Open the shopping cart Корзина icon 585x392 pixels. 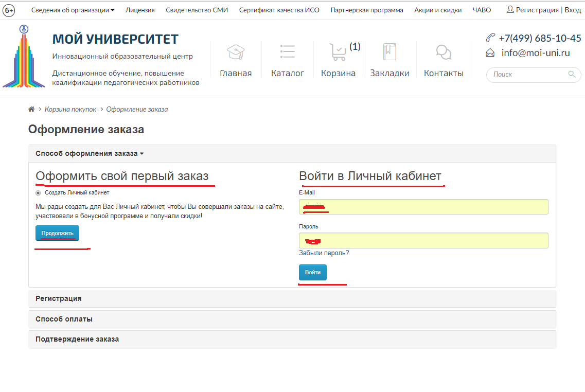point(338,52)
